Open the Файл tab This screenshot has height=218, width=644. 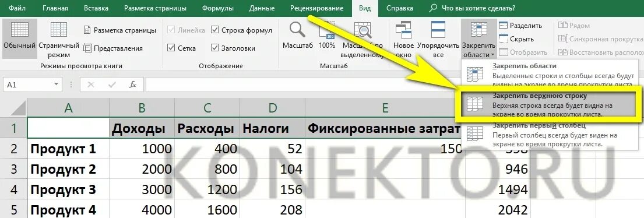click(17, 8)
